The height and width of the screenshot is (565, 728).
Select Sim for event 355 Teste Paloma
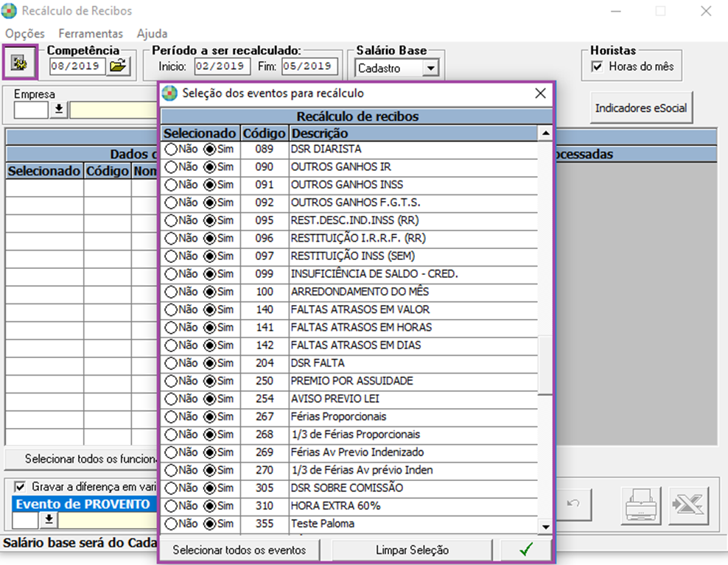click(x=210, y=524)
